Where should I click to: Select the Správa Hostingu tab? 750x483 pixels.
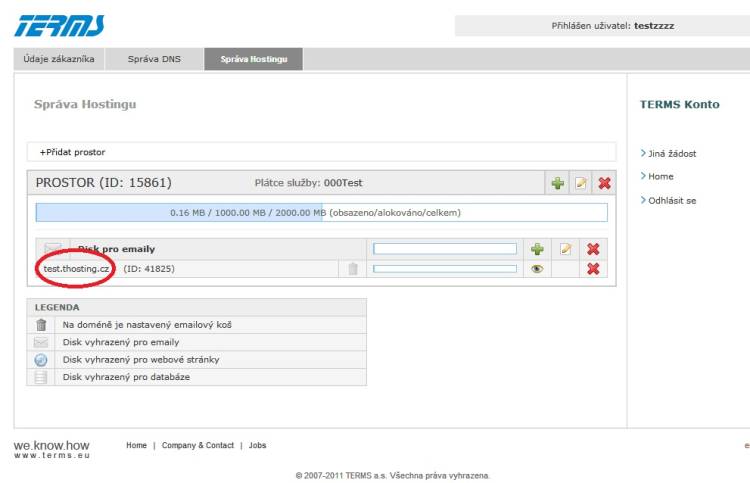[253, 59]
